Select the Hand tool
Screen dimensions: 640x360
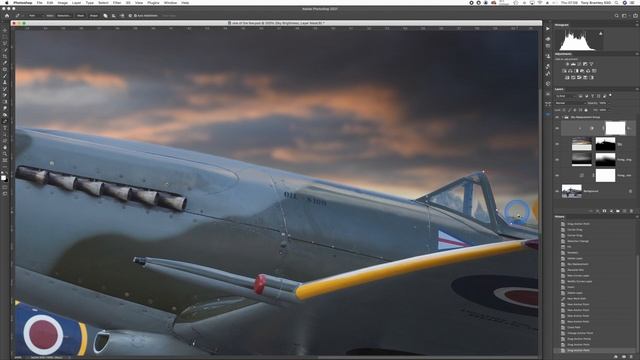[5, 148]
